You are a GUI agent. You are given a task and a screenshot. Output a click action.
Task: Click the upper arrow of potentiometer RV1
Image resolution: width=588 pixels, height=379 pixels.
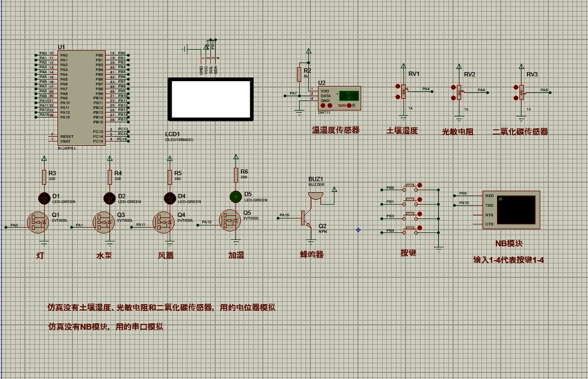(x=398, y=87)
